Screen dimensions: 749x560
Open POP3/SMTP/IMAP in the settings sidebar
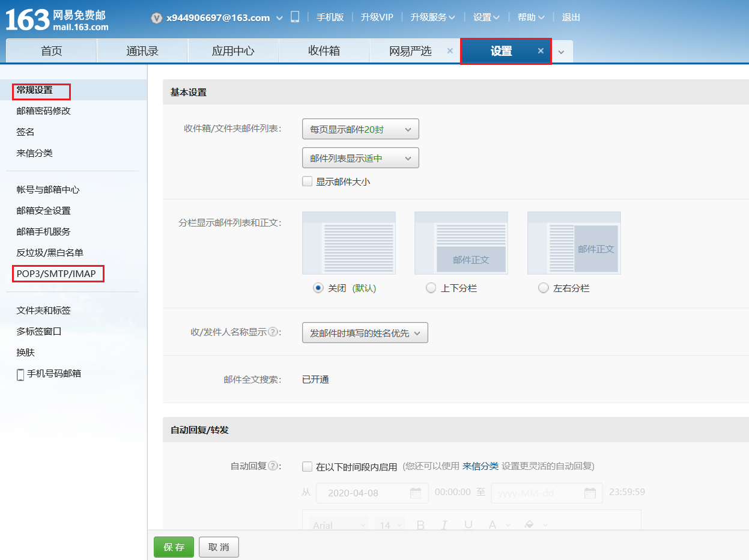pos(56,274)
